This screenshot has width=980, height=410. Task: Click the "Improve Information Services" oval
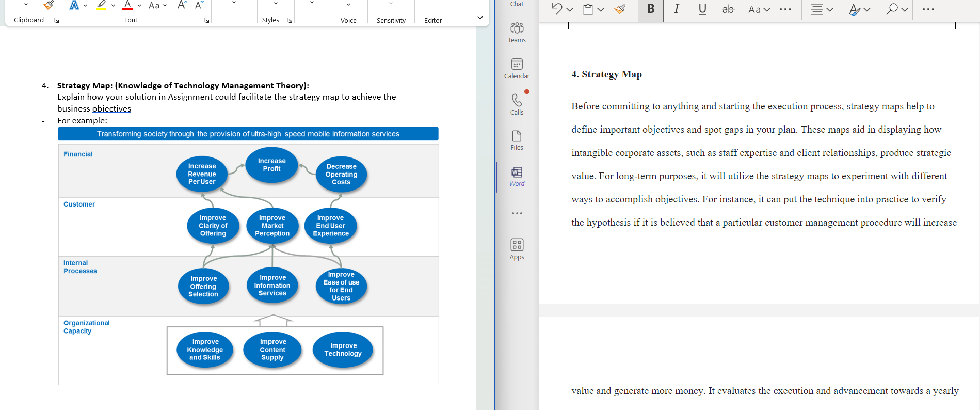point(272,285)
